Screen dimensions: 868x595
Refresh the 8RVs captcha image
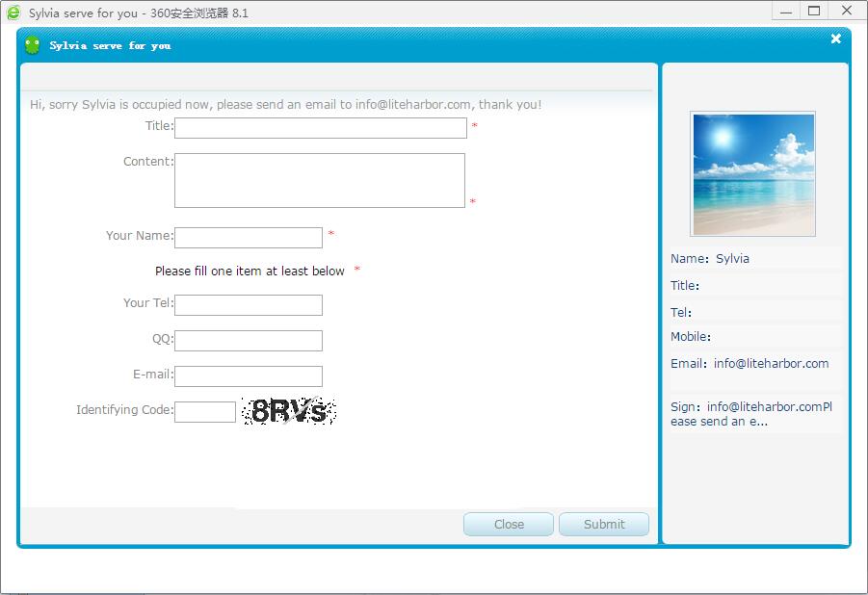coord(288,412)
